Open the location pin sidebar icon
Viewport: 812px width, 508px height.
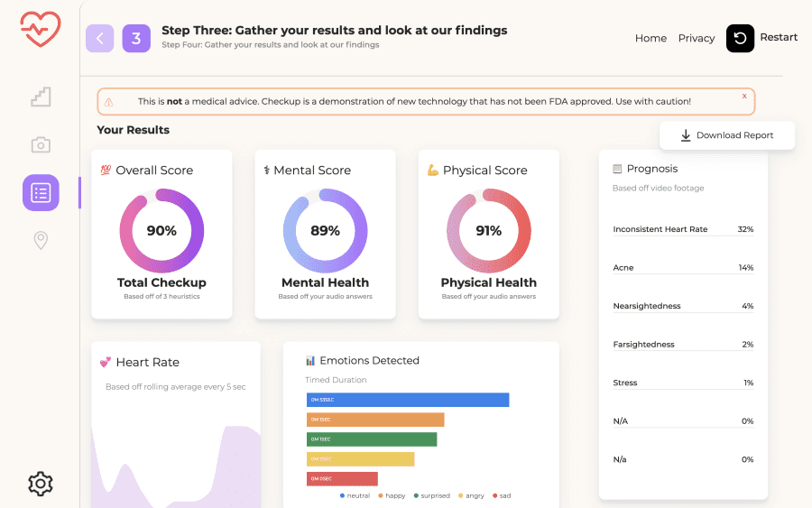(41, 240)
